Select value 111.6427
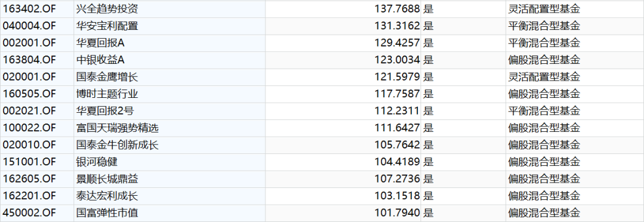The height and width of the screenshot is (222, 644). coord(397,128)
